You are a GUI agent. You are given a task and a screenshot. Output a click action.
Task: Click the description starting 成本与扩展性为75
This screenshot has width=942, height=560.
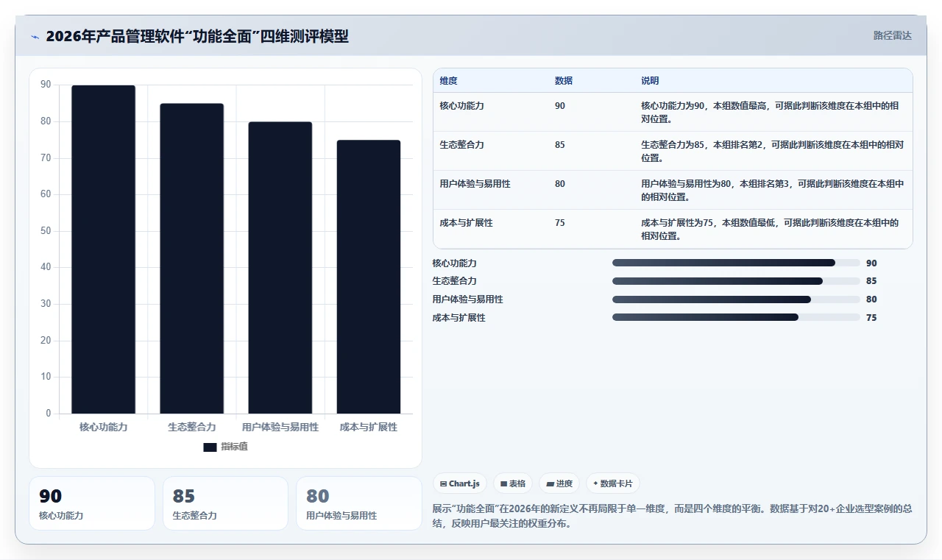pos(770,230)
